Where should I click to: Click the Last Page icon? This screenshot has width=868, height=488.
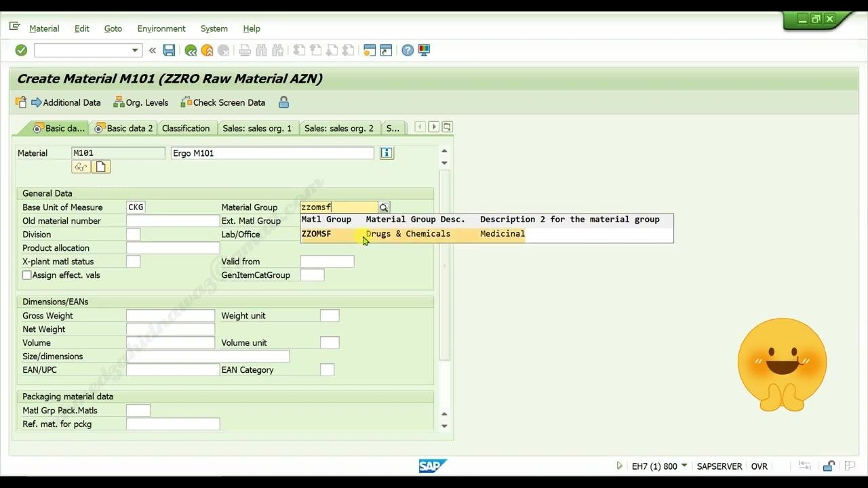348,50
